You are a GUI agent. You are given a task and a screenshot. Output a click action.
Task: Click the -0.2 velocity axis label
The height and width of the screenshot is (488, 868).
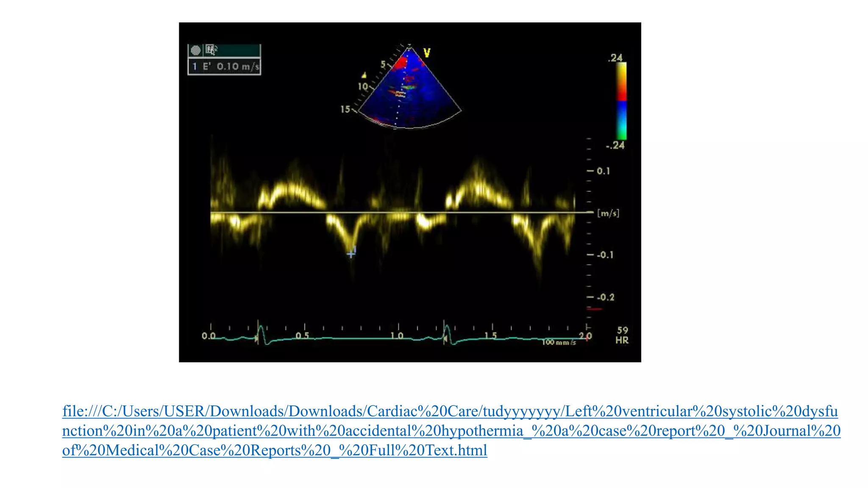[x=605, y=297]
